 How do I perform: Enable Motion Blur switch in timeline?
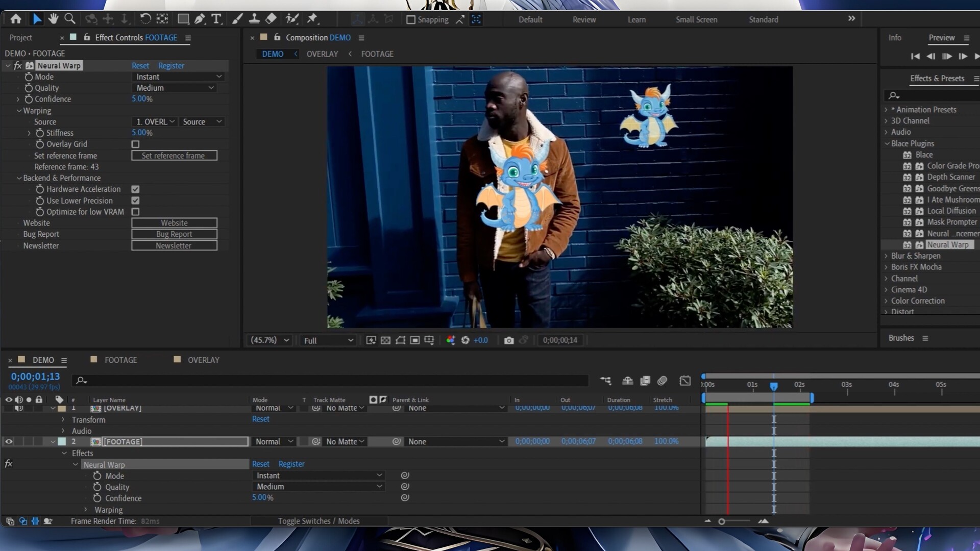click(x=662, y=381)
